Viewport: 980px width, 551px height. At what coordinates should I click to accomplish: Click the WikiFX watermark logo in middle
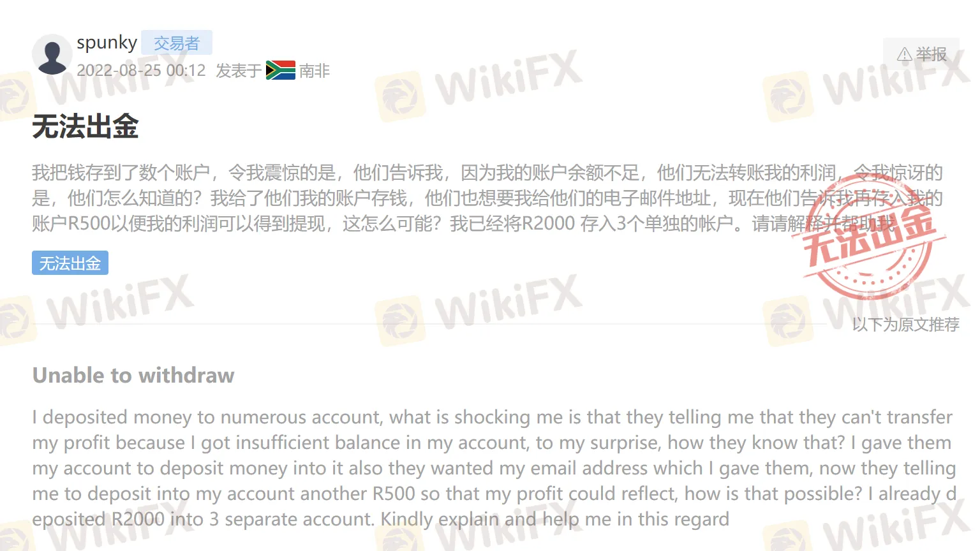tap(479, 309)
